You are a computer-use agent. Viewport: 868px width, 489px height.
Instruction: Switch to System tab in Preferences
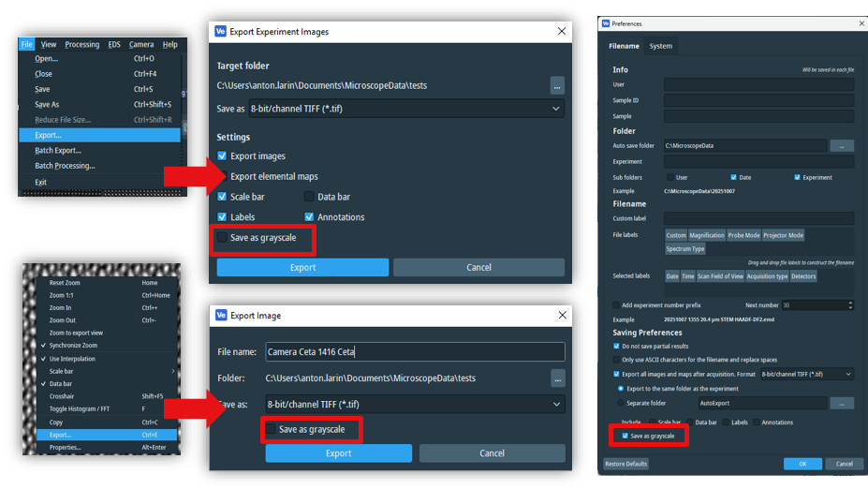[660, 46]
